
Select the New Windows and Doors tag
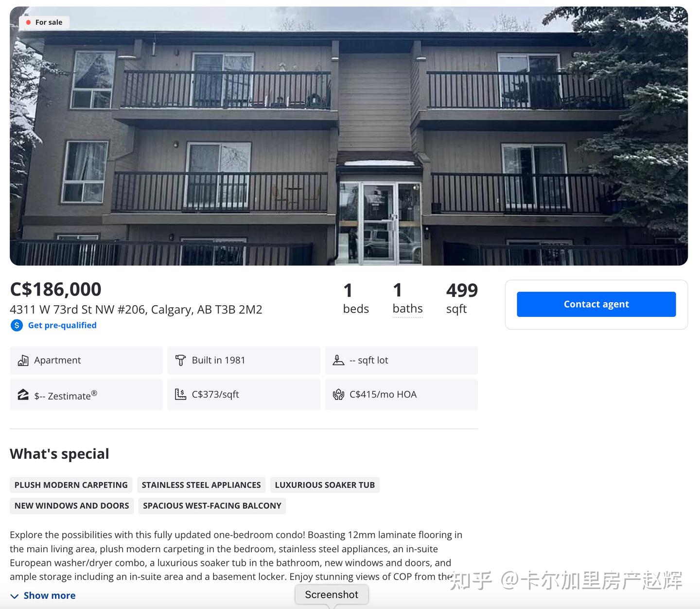click(x=71, y=505)
